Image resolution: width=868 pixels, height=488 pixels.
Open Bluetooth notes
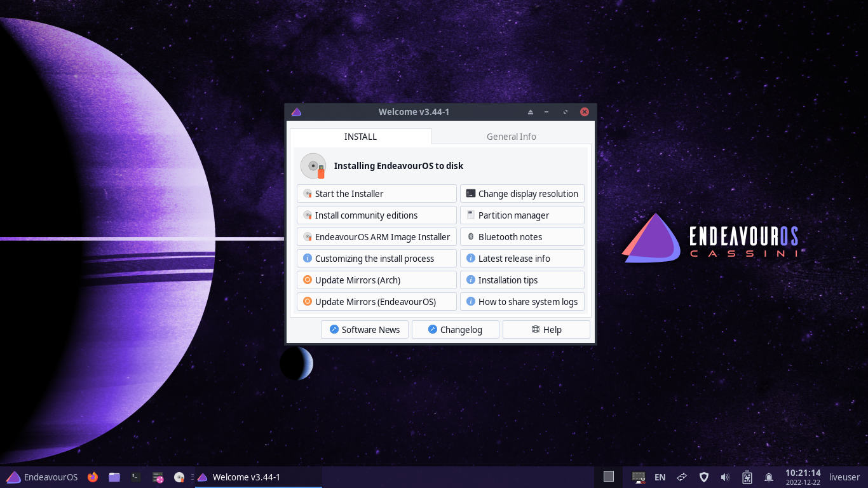tap(522, 237)
